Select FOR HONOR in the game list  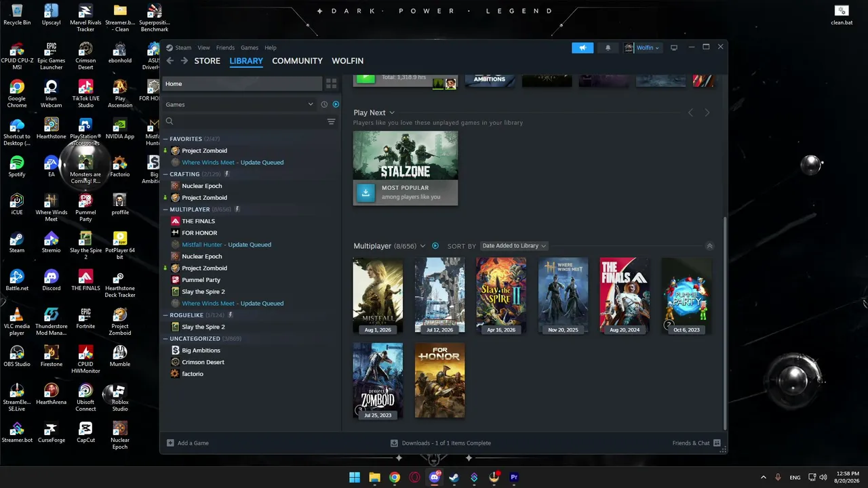pyautogui.click(x=199, y=232)
